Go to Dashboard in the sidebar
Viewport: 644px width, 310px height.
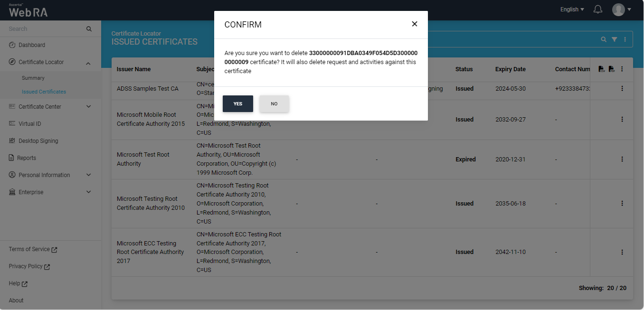coord(32,45)
